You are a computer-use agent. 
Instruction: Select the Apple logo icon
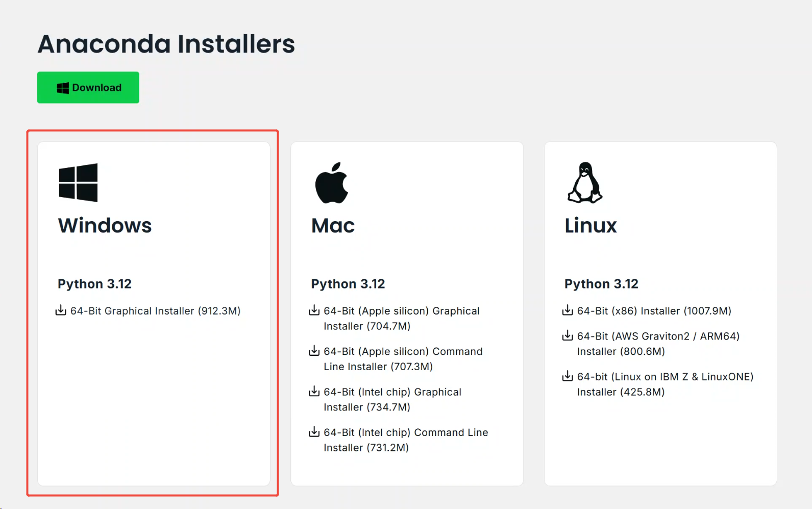point(332,183)
